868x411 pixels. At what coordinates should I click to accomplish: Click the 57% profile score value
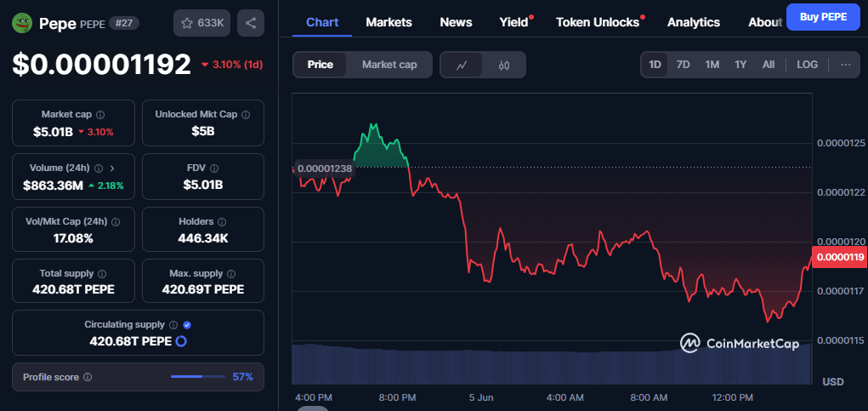(242, 377)
